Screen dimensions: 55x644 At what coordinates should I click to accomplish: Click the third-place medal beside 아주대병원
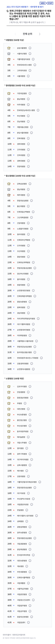pos(9,104)
